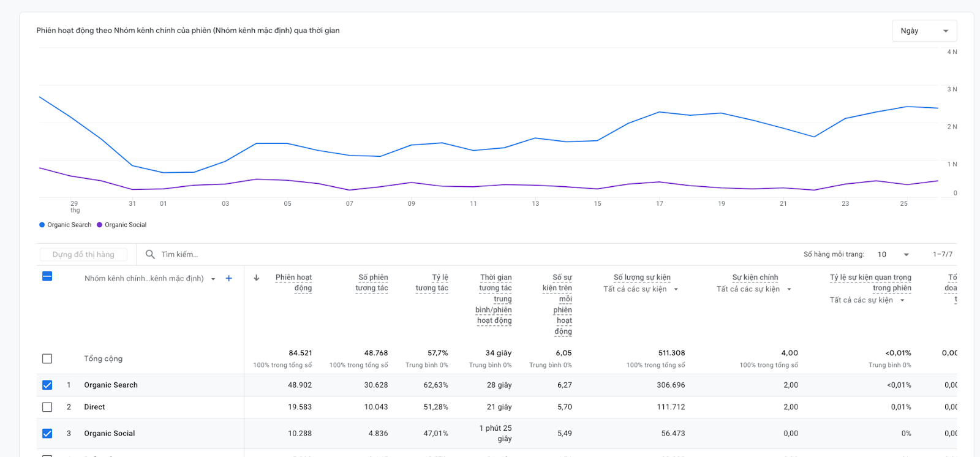Screen dimensions: 980x457
Task: Click the 84.521 total sessions value
Action: pos(300,353)
